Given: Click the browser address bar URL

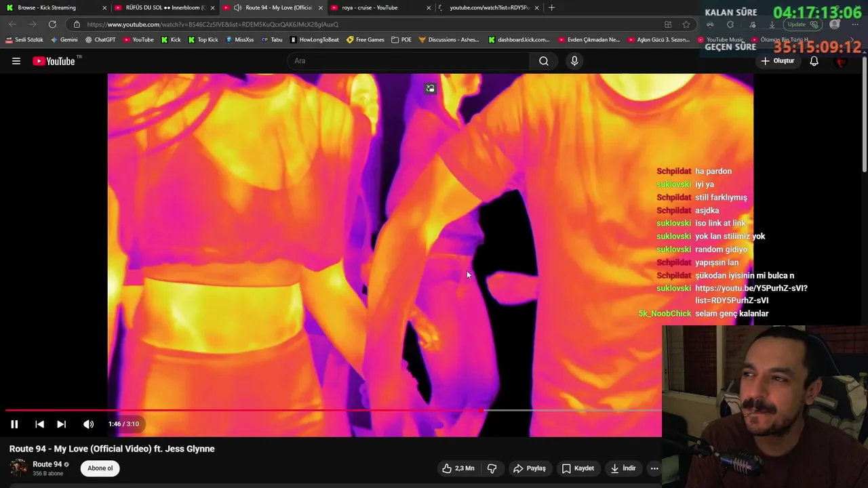Looking at the screenshot, I should [213, 24].
